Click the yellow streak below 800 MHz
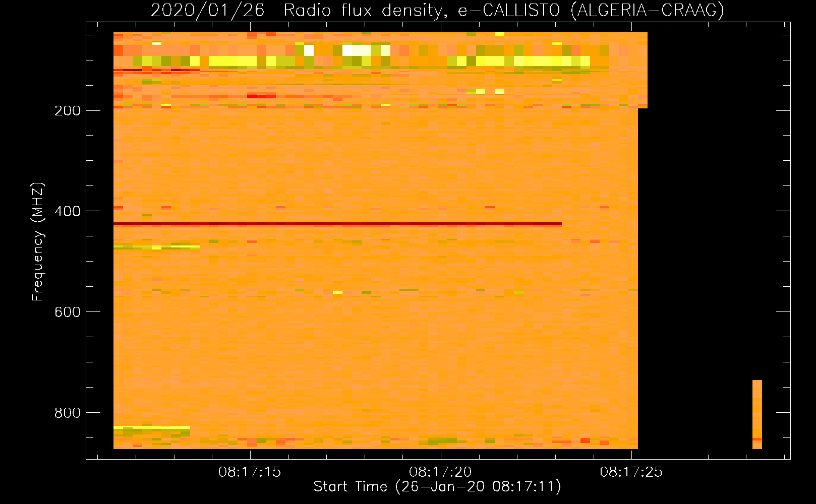 click(x=152, y=427)
